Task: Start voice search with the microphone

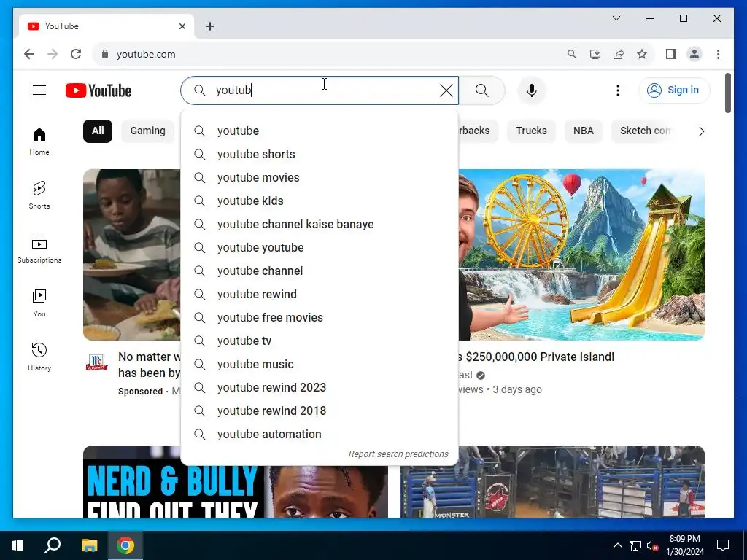Action: [532, 90]
